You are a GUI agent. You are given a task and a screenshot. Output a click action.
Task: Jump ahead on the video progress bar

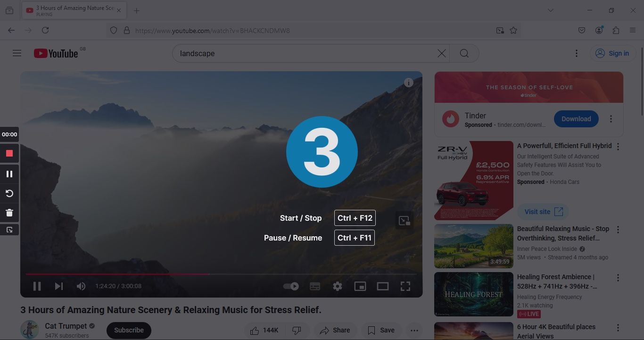[x=306, y=274]
